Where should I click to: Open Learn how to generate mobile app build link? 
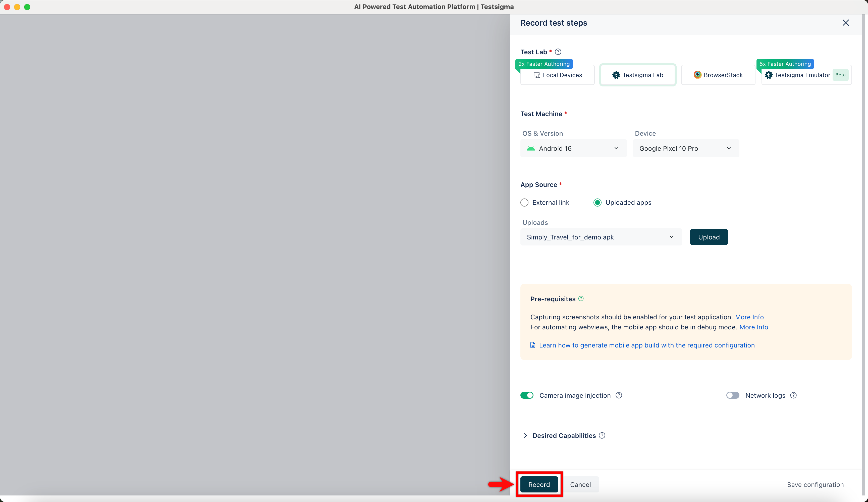[646, 345]
